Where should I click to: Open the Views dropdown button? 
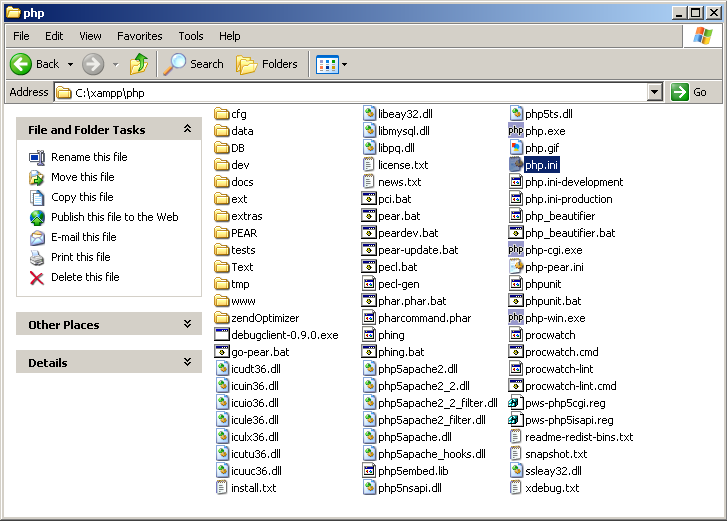pyautogui.click(x=331, y=64)
